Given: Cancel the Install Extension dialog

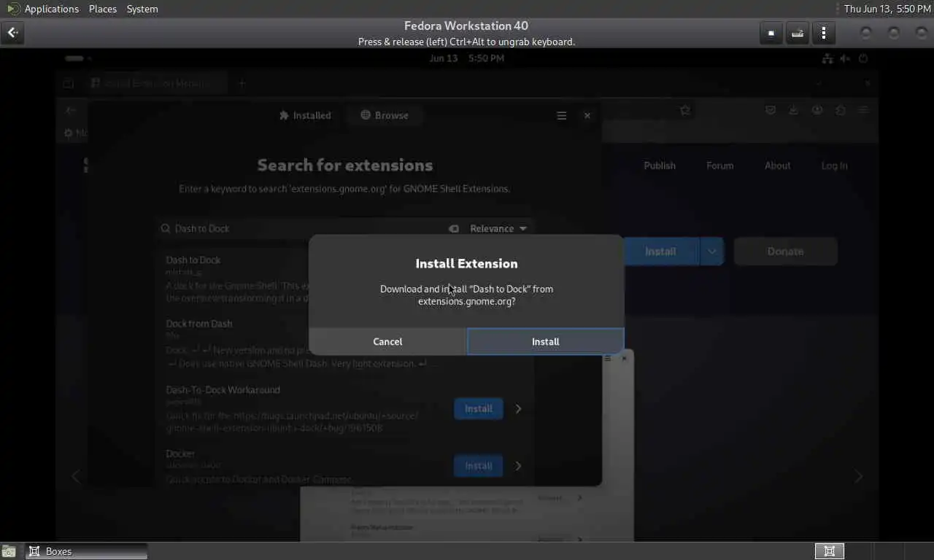Looking at the screenshot, I should point(387,341).
